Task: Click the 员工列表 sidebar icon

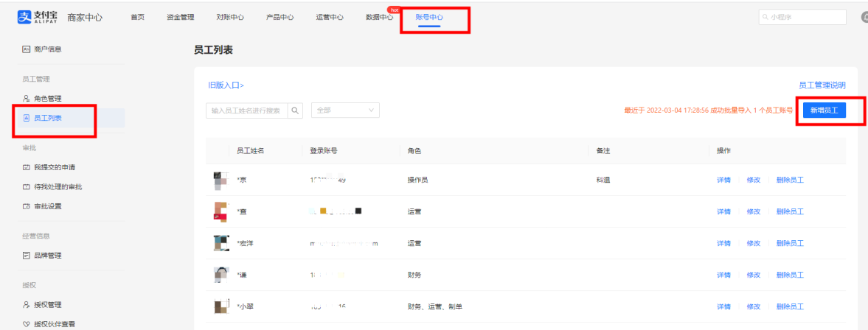Action: point(26,118)
